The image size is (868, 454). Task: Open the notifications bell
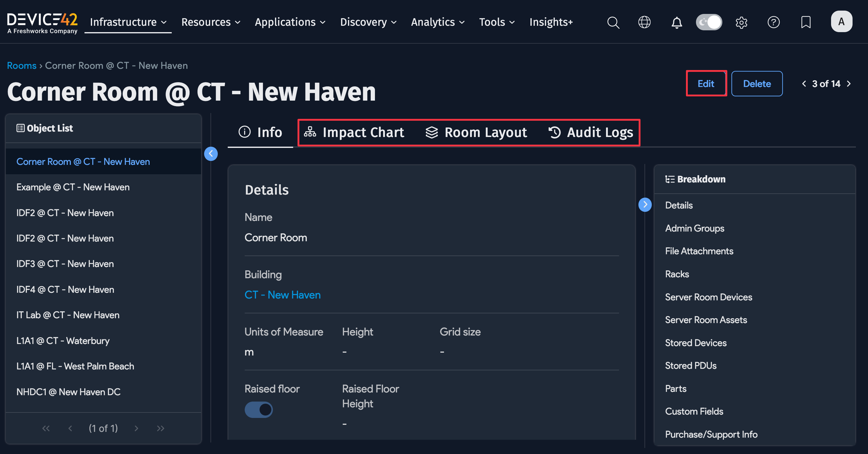click(677, 22)
